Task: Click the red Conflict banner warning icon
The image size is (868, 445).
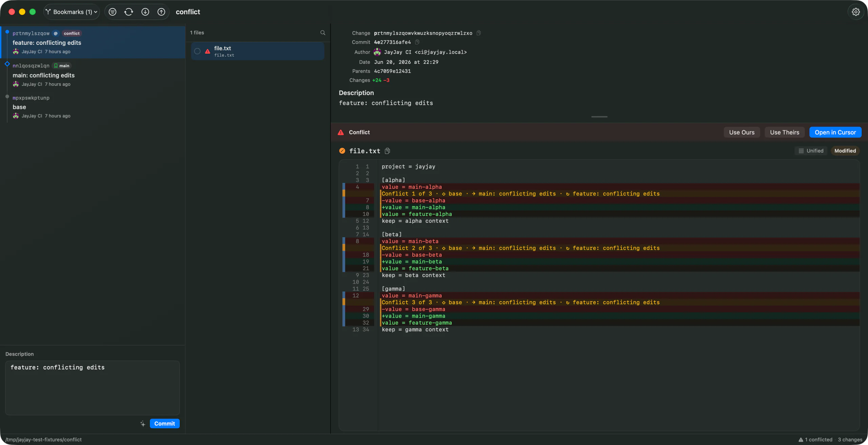Action: coord(341,132)
